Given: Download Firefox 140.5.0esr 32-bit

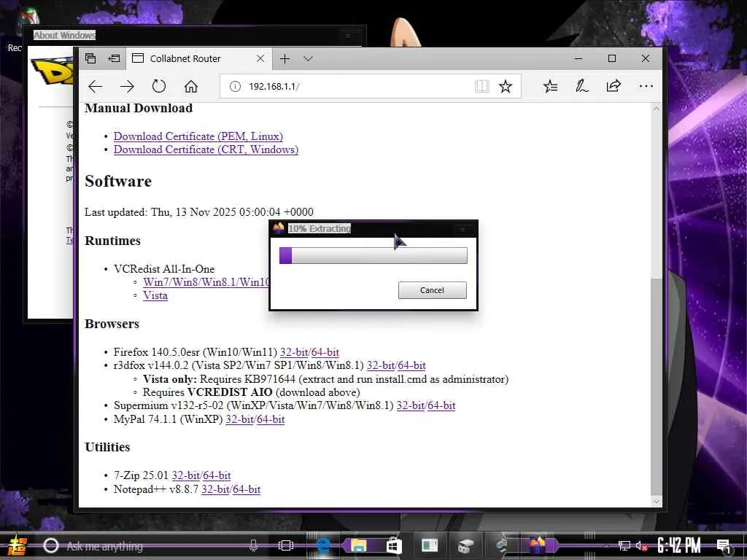Looking at the screenshot, I should (x=293, y=352).
